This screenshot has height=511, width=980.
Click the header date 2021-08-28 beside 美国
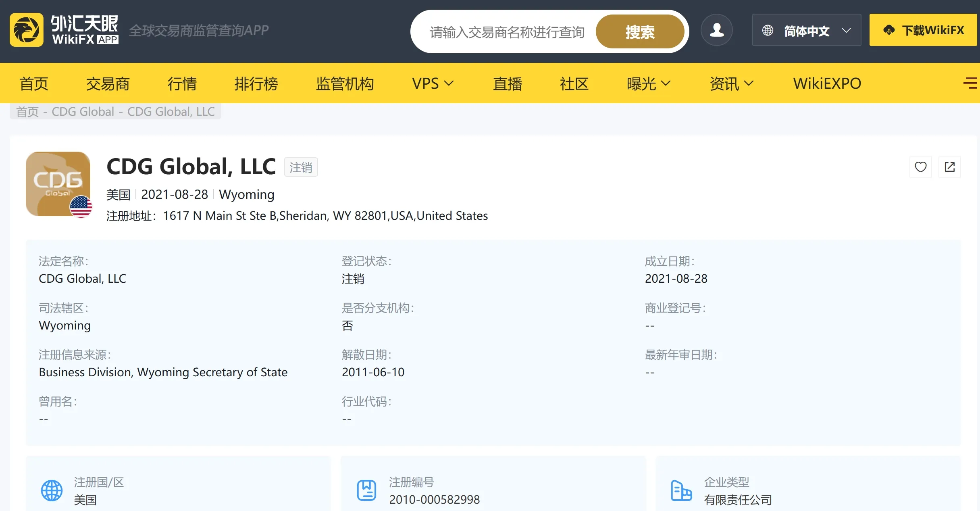[x=175, y=194]
